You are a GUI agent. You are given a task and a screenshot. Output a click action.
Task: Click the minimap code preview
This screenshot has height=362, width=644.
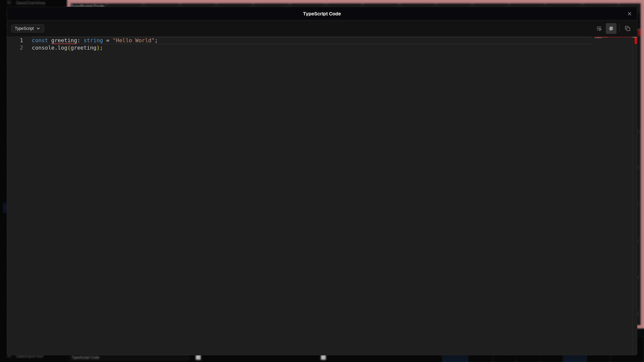[601, 38]
